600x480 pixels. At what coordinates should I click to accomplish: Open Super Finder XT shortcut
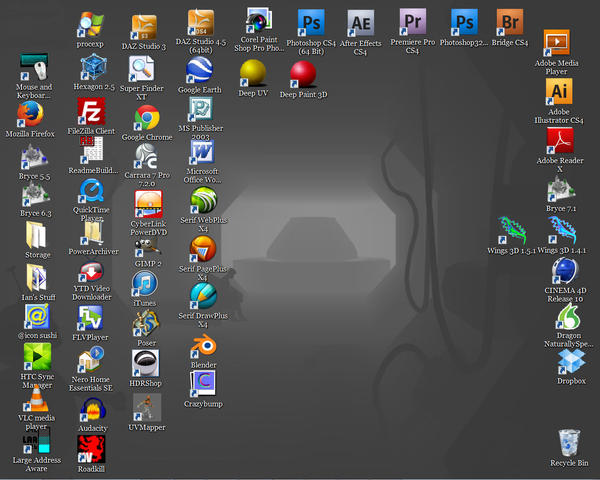[142, 69]
